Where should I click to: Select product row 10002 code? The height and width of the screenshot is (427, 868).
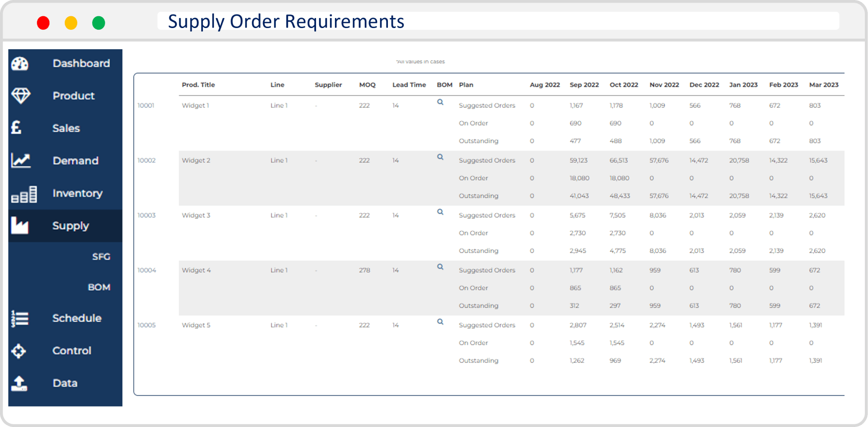point(146,160)
